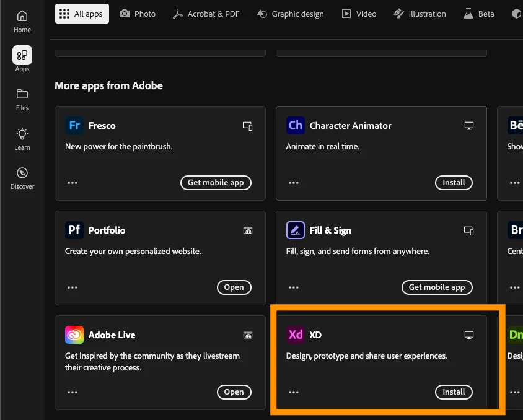Click the Adobe Live title
The image size is (523, 420).
[x=112, y=335]
